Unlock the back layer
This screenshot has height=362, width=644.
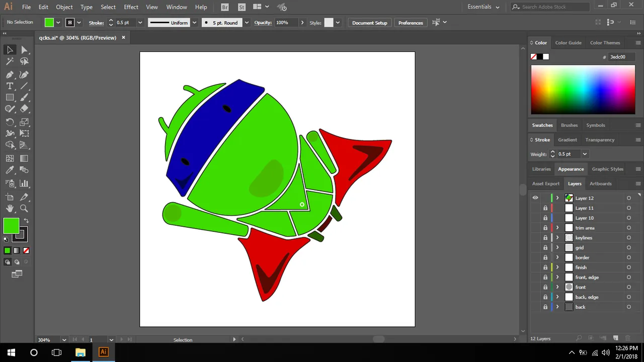coord(545,307)
